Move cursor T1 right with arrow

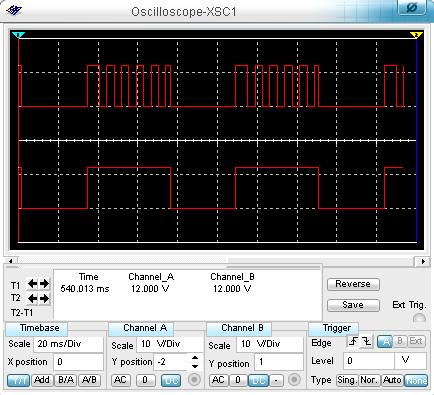[45, 284]
